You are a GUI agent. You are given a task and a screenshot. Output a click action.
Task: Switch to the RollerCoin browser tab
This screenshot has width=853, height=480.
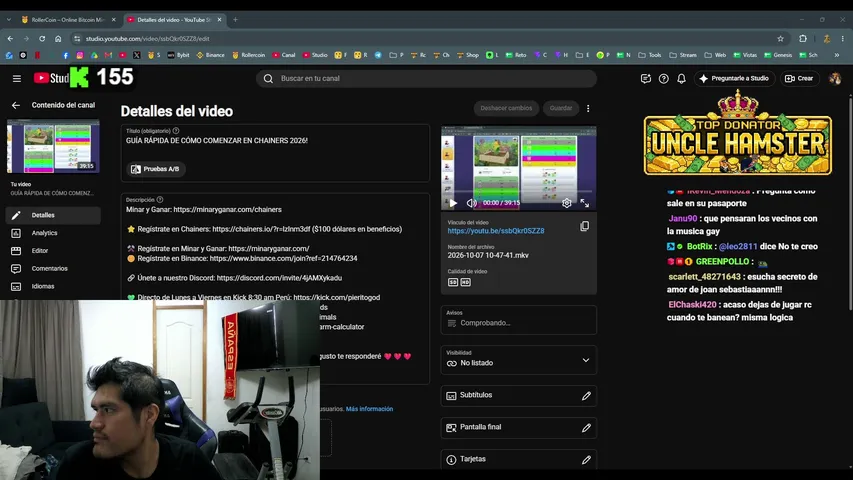(68, 20)
